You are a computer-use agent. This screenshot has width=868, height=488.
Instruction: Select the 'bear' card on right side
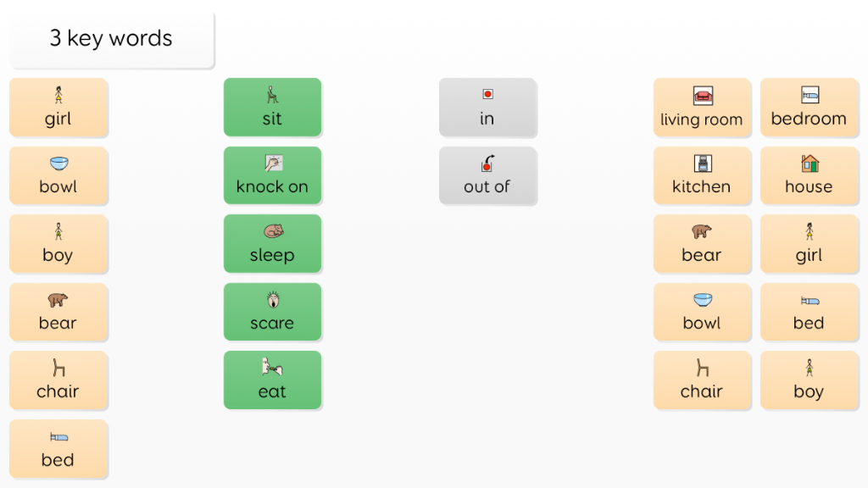(702, 243)
